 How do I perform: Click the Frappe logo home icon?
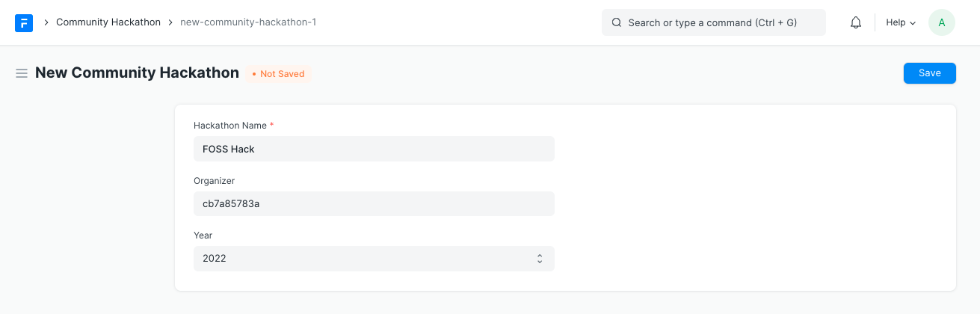tap(24, 23)
